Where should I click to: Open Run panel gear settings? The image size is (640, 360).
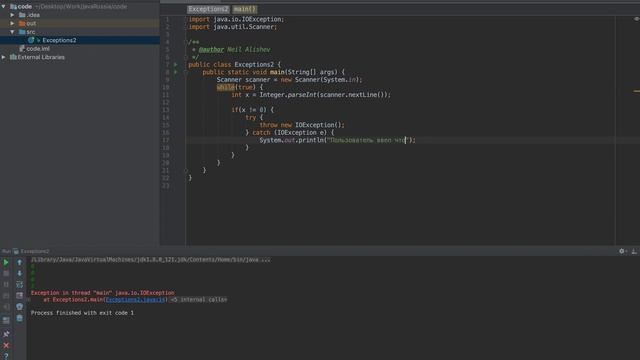pyautogui.click(x=622, y=251)
